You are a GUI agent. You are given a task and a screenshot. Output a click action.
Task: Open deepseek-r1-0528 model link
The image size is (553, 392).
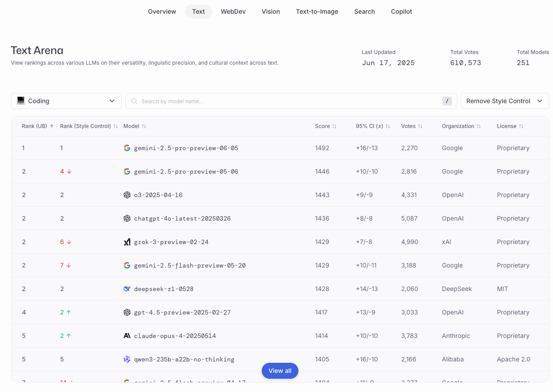pyautogui.click(x=164, y=289)
